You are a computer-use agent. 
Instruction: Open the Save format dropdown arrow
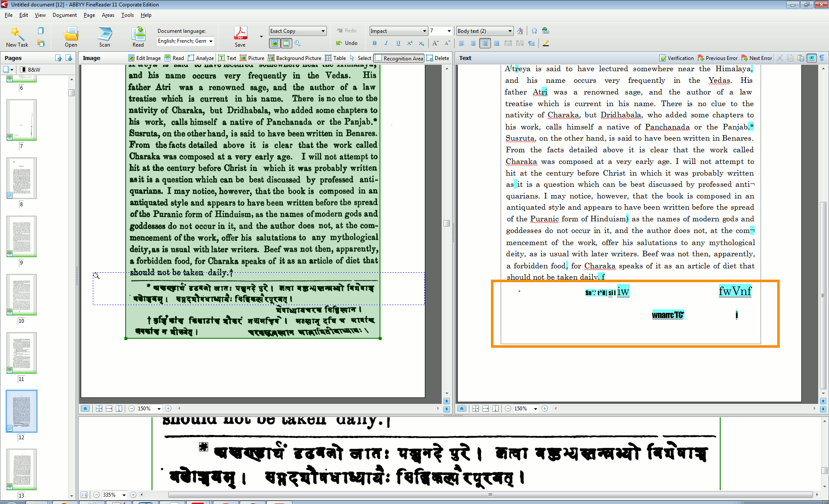click(x=261, y=37)
